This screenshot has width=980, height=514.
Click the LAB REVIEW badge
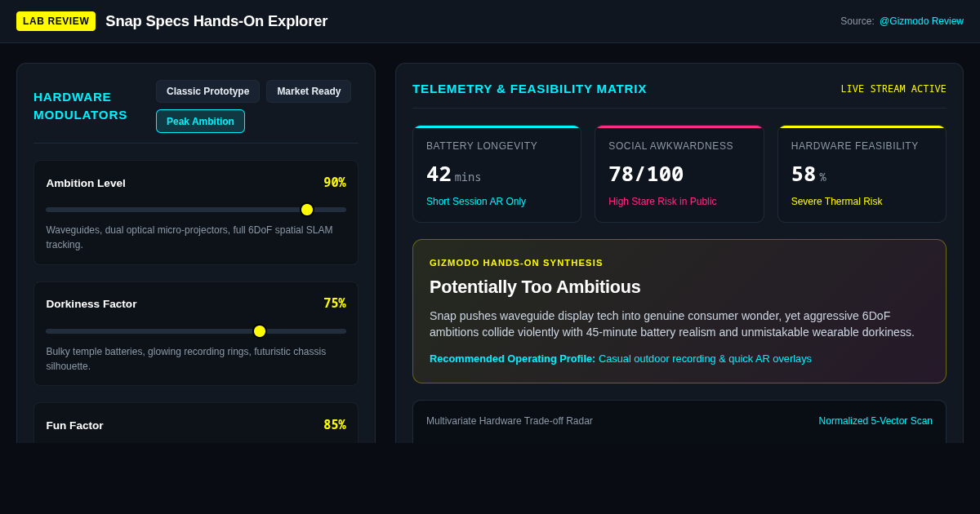[56, 21]
